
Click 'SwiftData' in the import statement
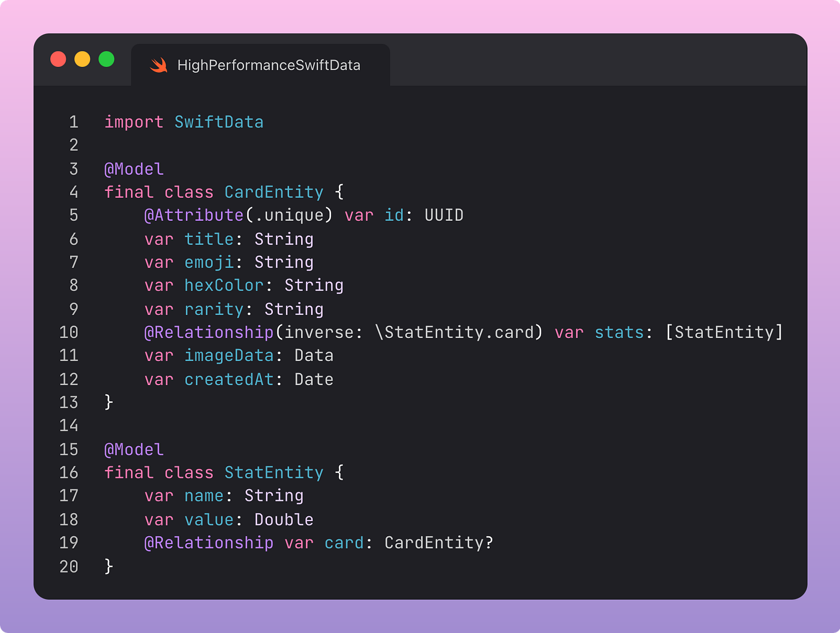[x=219, y=122]
